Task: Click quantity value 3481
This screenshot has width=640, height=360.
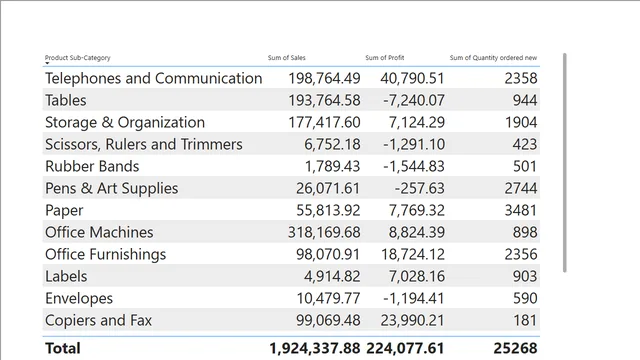Action: pos(521,211)
